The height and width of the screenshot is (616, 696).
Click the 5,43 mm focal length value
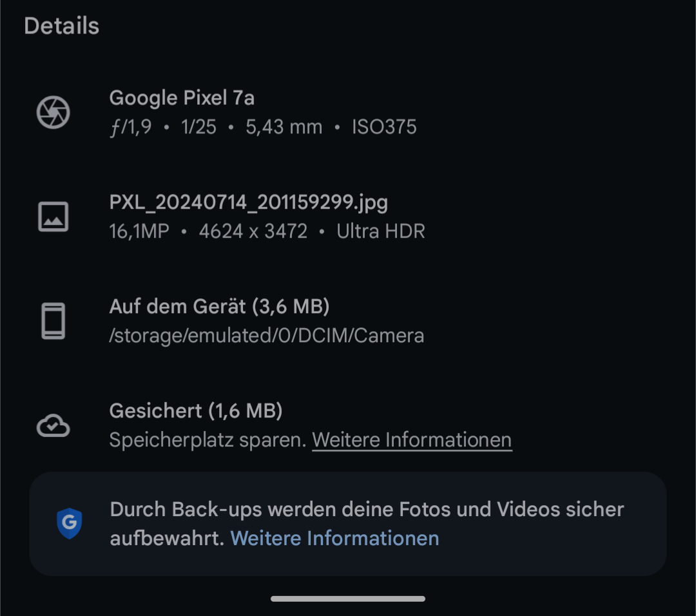coord(284,127)
